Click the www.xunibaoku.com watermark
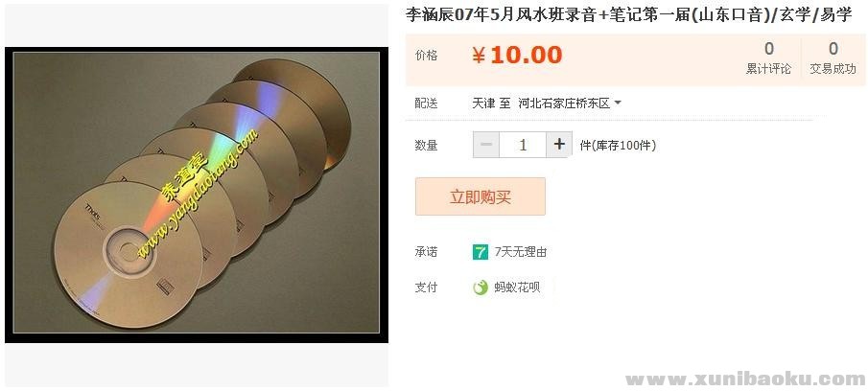868x391 pixels. (x=744, y=379)
